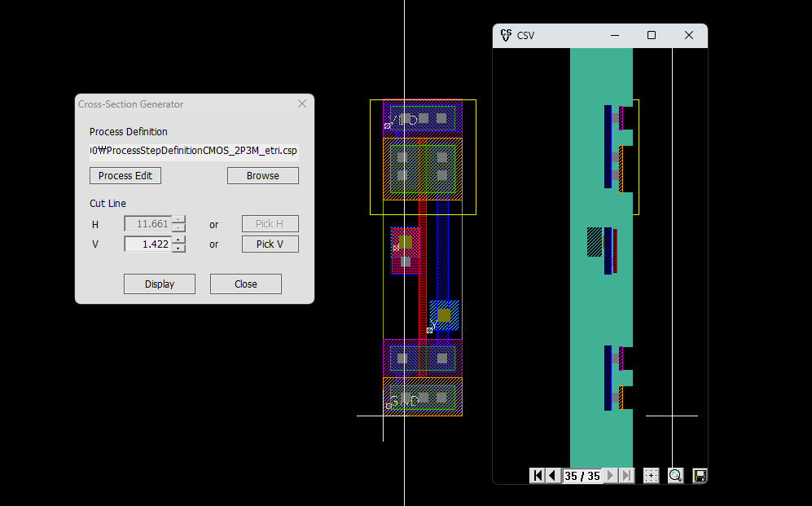Browse for a process definition file
Image resolution: width=812 pixels, height=506 pixels.
pyautogui.click(x=262, y=175)
